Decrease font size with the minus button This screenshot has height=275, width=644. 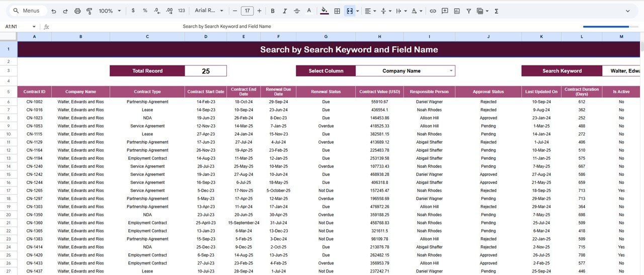(235, 11)
